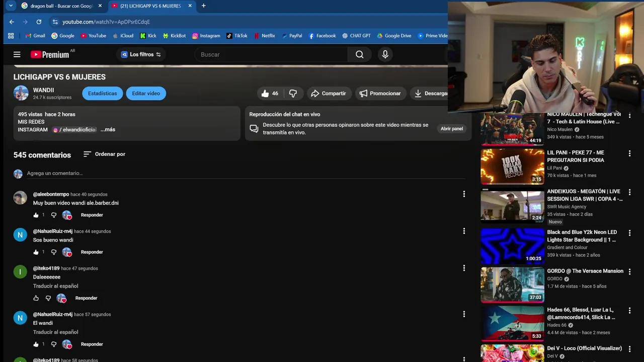Click the Los filtros button
This screenshot has height=362, width=644.
point(141,54)
